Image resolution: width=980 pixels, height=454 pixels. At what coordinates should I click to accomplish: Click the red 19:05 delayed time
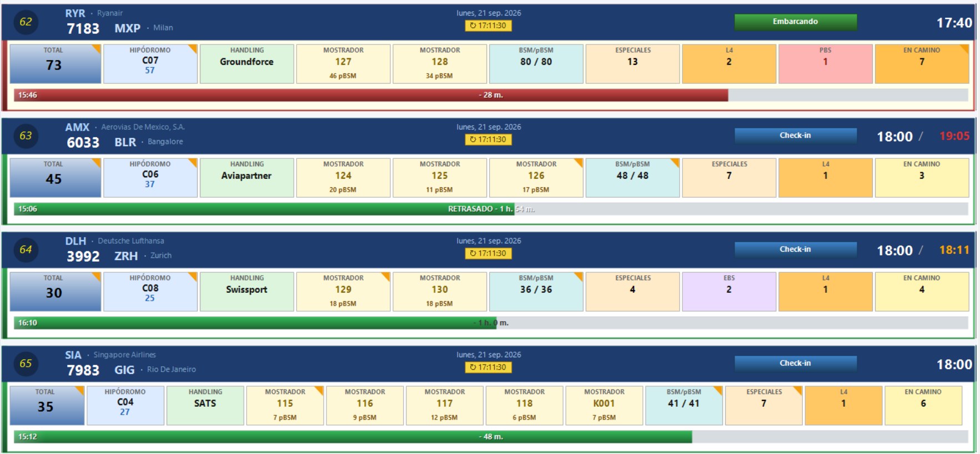(954, 136)
